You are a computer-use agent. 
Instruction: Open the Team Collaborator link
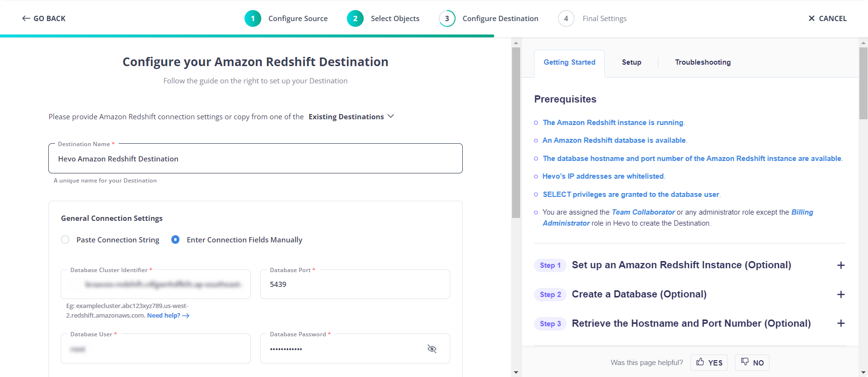point(643,212)
